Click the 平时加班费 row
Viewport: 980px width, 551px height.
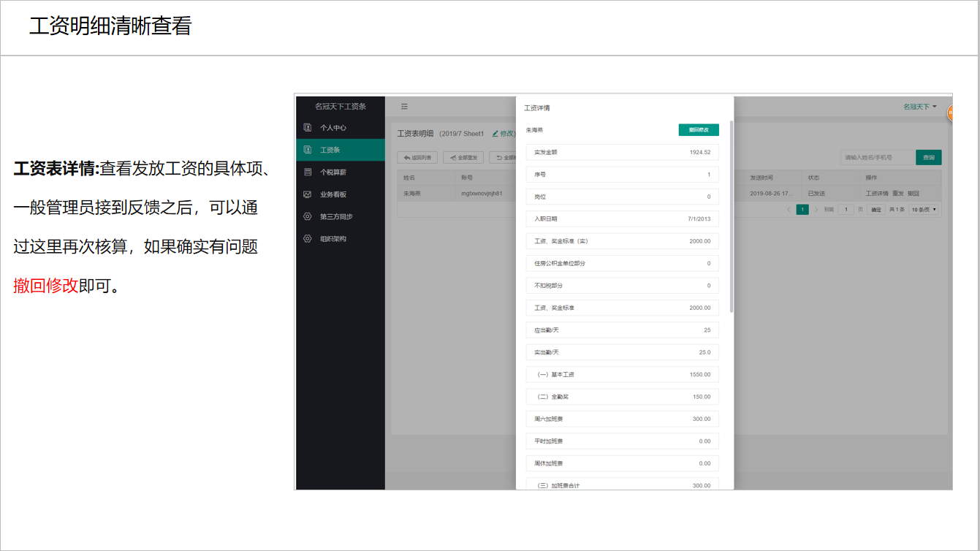[622, 441]
